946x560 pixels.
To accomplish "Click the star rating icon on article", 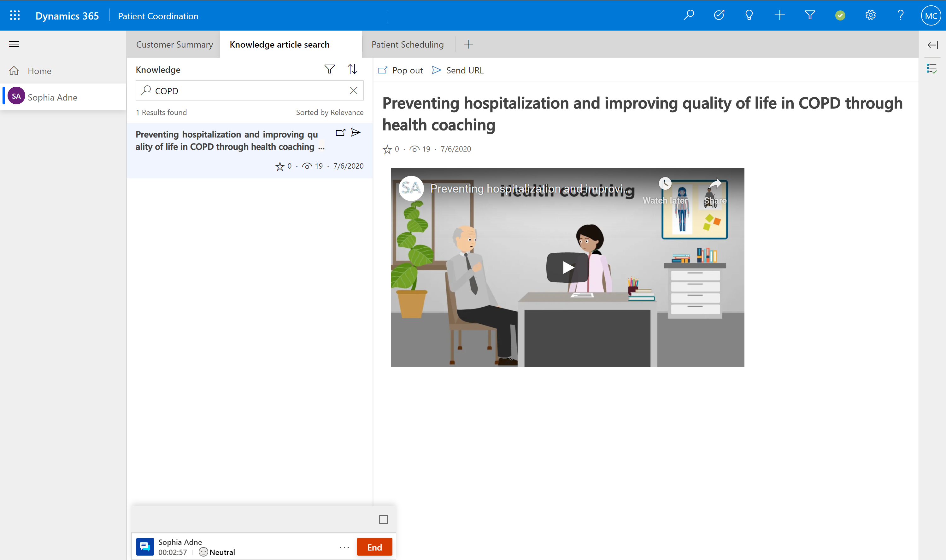I will coord(388,149).
